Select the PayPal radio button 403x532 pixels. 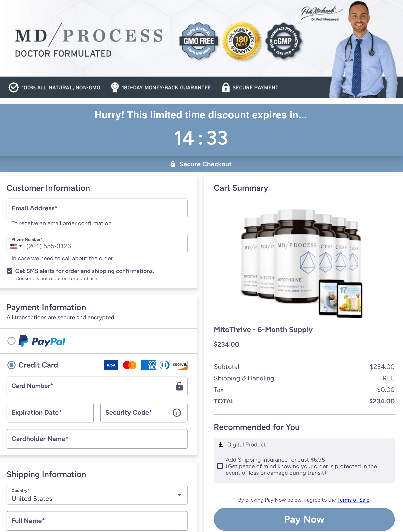coord(11,341)
